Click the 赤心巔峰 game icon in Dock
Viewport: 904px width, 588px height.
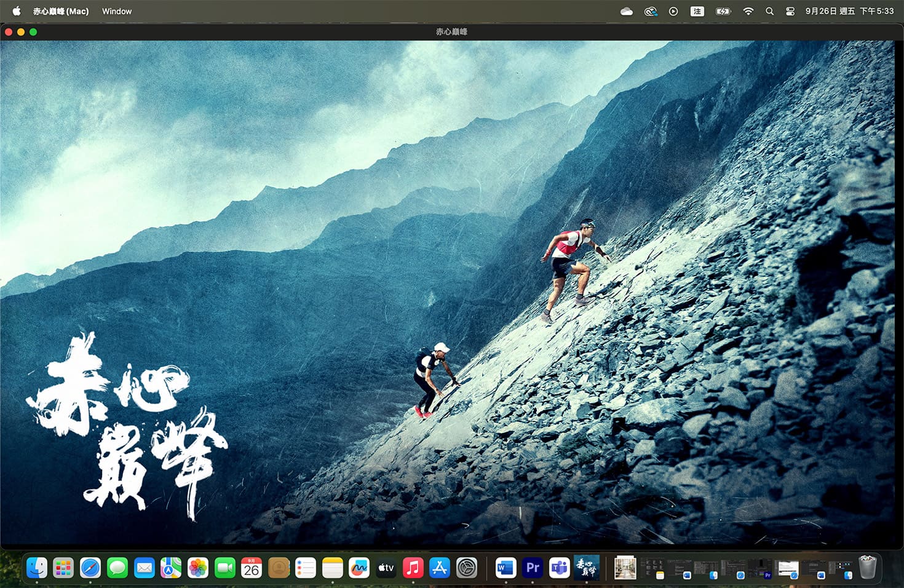(586, 568)
